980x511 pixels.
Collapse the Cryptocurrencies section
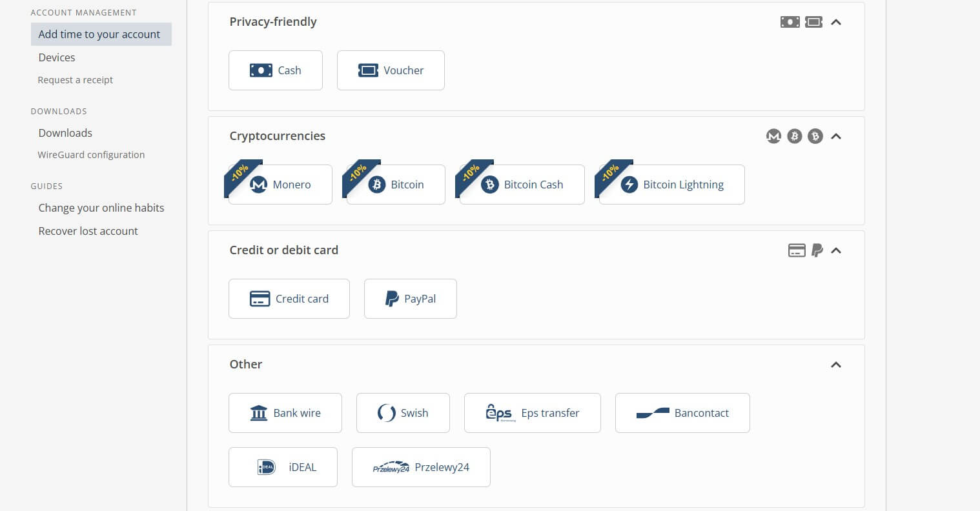[836, 136]
